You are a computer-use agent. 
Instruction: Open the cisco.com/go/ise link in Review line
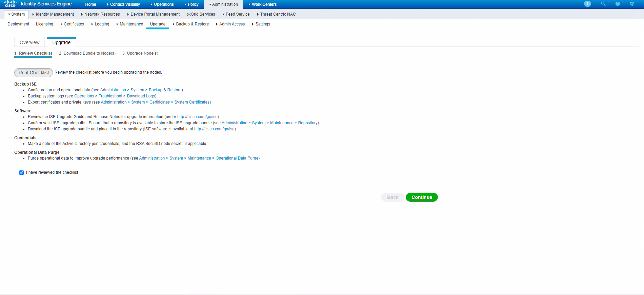(x=198, y=117)
